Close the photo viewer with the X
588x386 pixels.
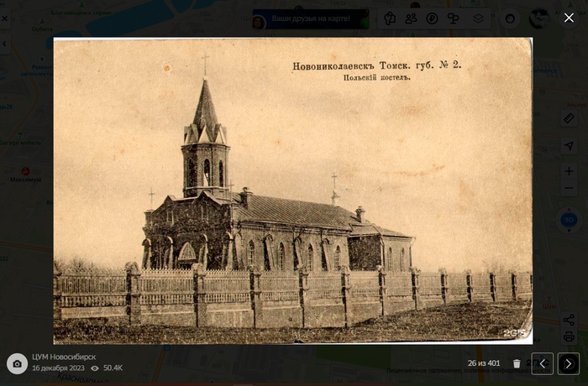569,18
